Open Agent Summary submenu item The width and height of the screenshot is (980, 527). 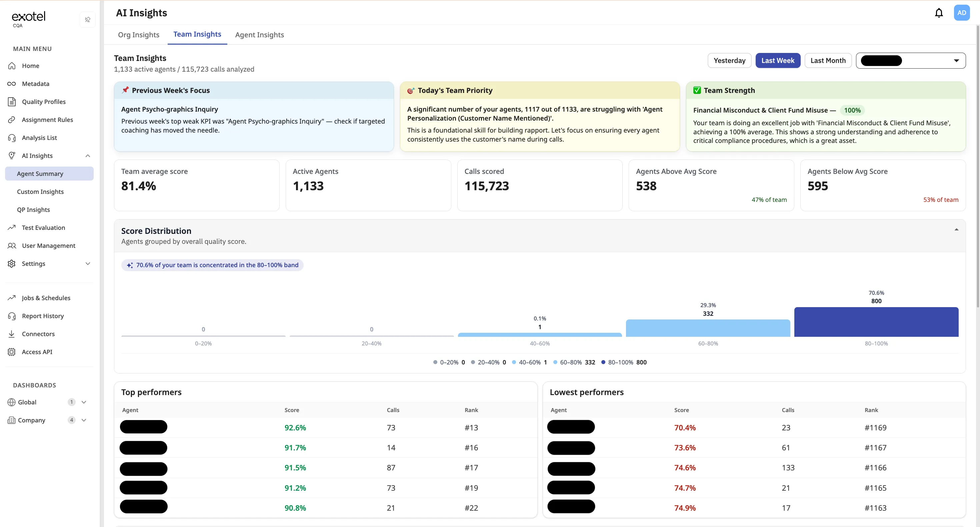click(49, 173)
